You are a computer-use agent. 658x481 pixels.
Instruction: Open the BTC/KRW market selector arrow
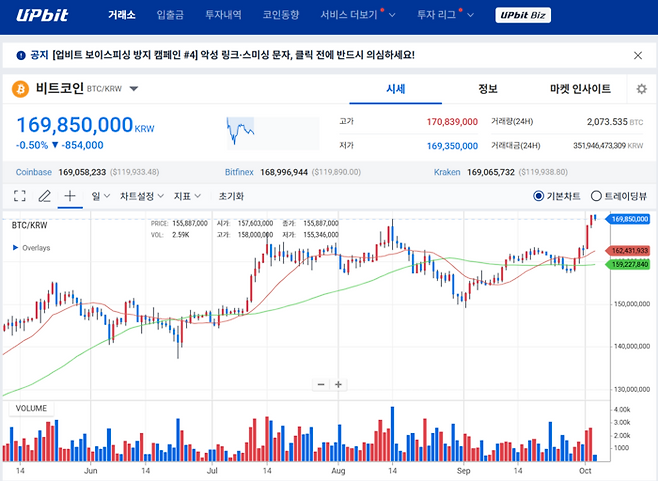[x=133, y=89]
